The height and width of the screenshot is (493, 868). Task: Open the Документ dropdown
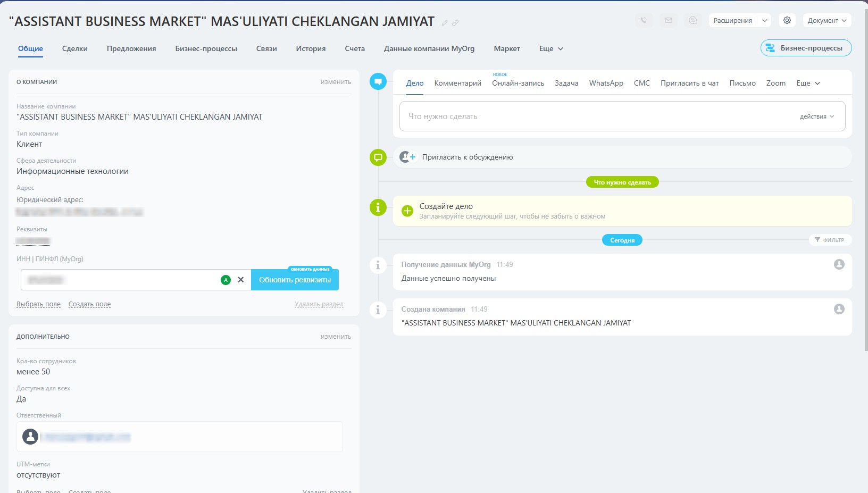pos(827,21)
